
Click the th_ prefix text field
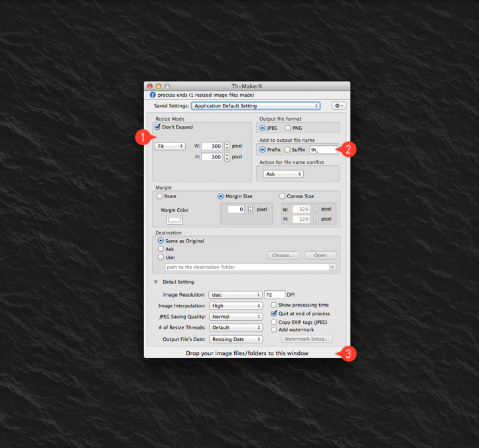[x=323, y=150]
